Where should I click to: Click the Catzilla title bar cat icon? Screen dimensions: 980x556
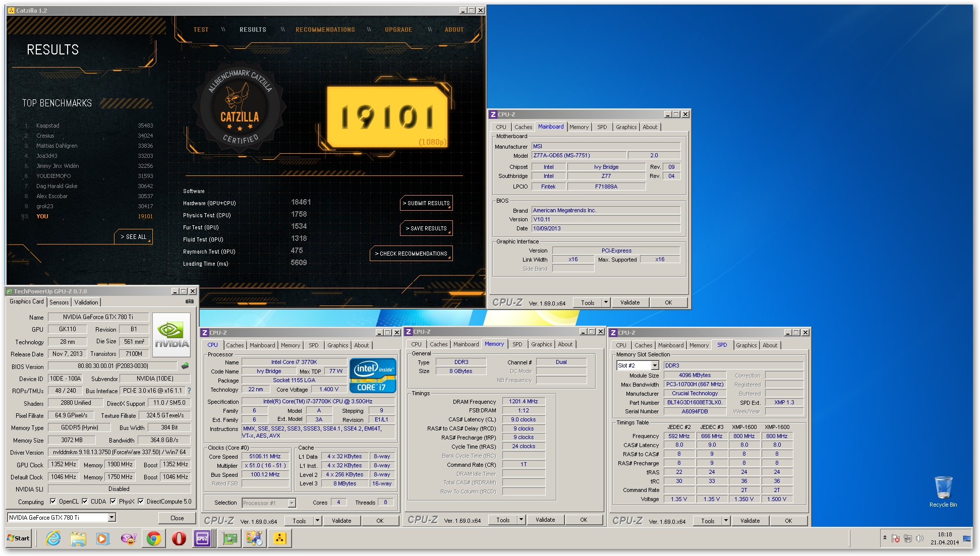coord(11,11)
